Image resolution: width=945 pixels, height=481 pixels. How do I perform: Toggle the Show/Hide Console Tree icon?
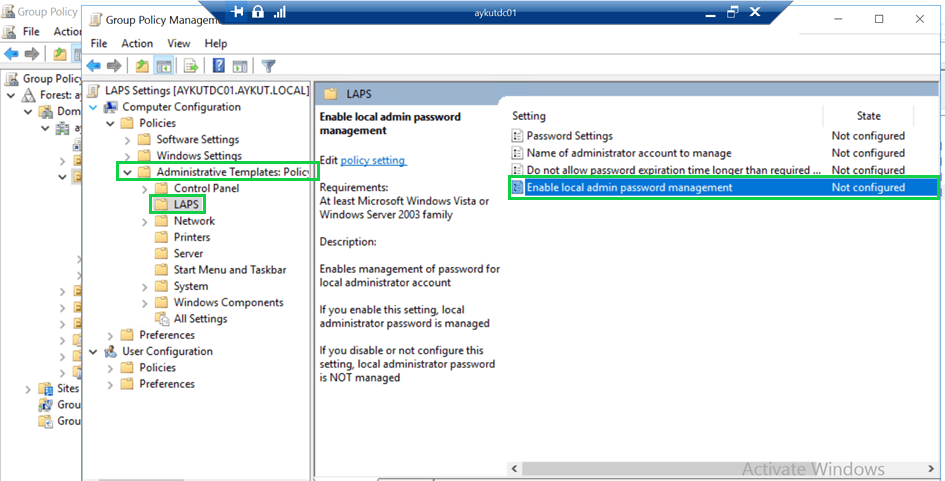click(164, 66)
